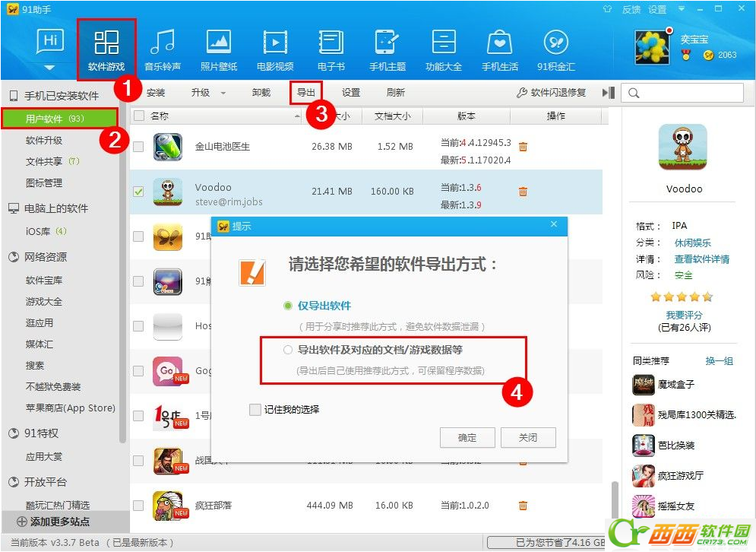This screenshot has height=552, width=756.
Task: Expand the 升级 dropdown arrow
Action: [223, 93]
